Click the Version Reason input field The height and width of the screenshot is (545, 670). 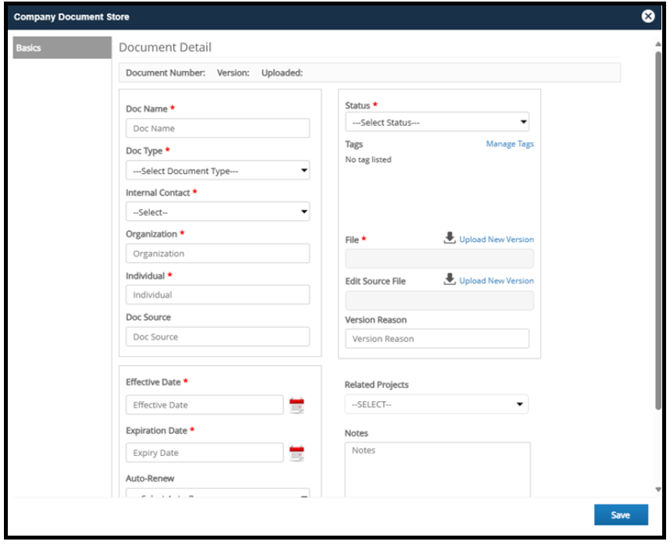[437, 339]
